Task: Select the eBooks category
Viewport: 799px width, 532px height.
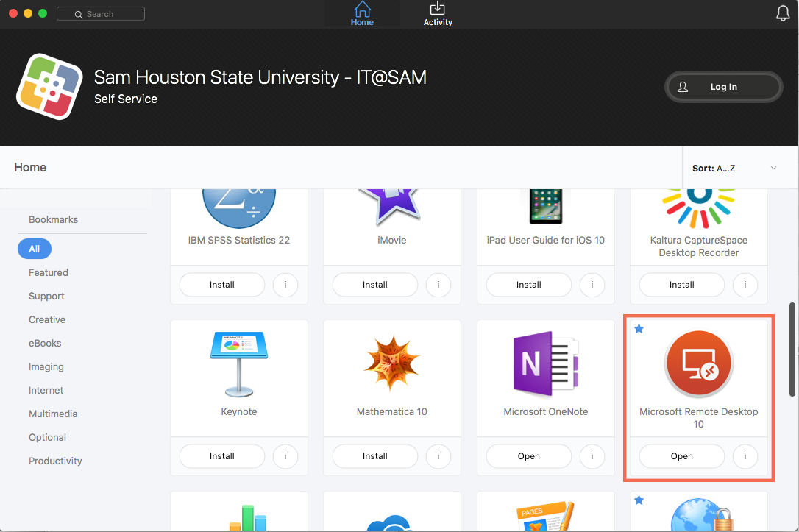Action: (45, 343)
